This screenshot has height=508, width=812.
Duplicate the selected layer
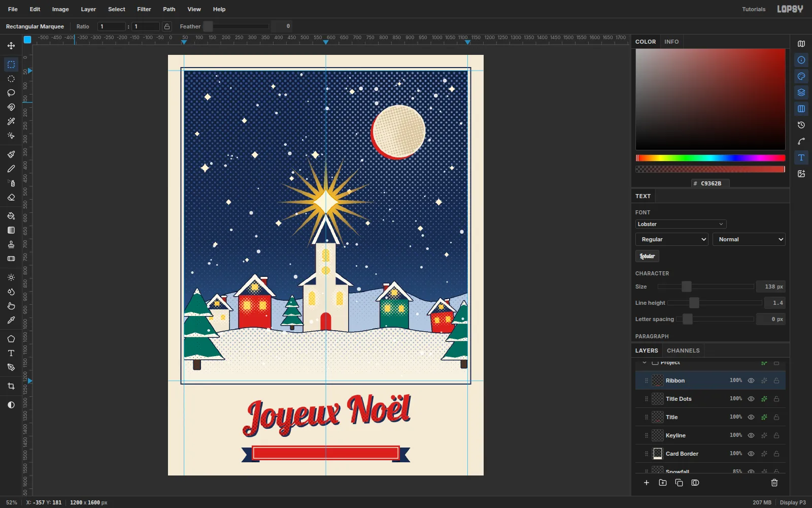[679, 483]
